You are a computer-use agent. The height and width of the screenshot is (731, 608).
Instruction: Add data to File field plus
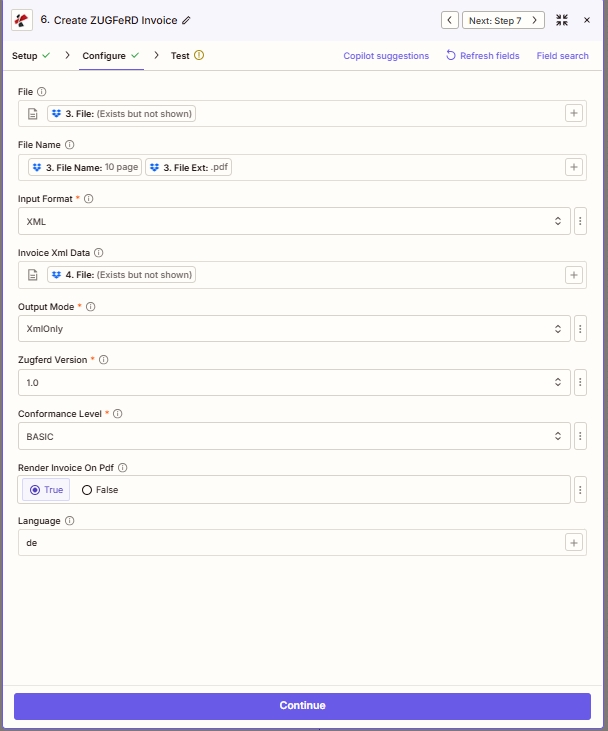(573, 113)
